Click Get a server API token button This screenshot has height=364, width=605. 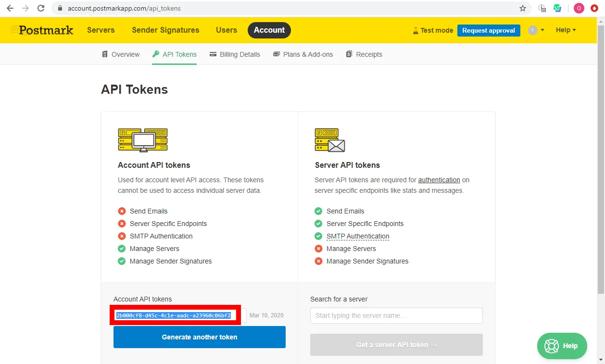pyautogui.click(x=396, y=345)
